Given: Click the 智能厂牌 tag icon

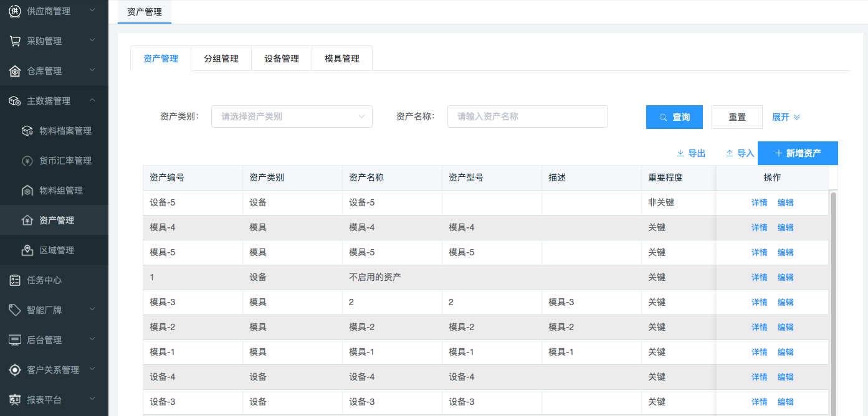Looking at the screenshot, I should [x=14, y=310].
